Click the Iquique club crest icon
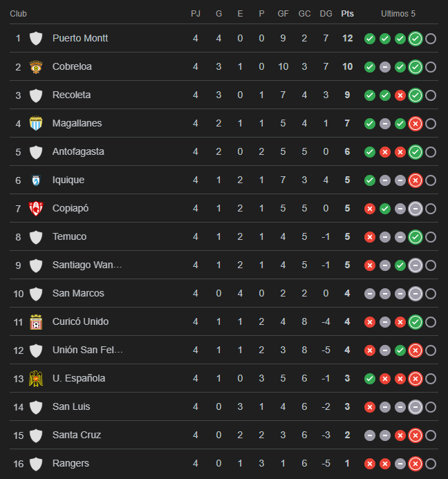 (x=36, y=180)
